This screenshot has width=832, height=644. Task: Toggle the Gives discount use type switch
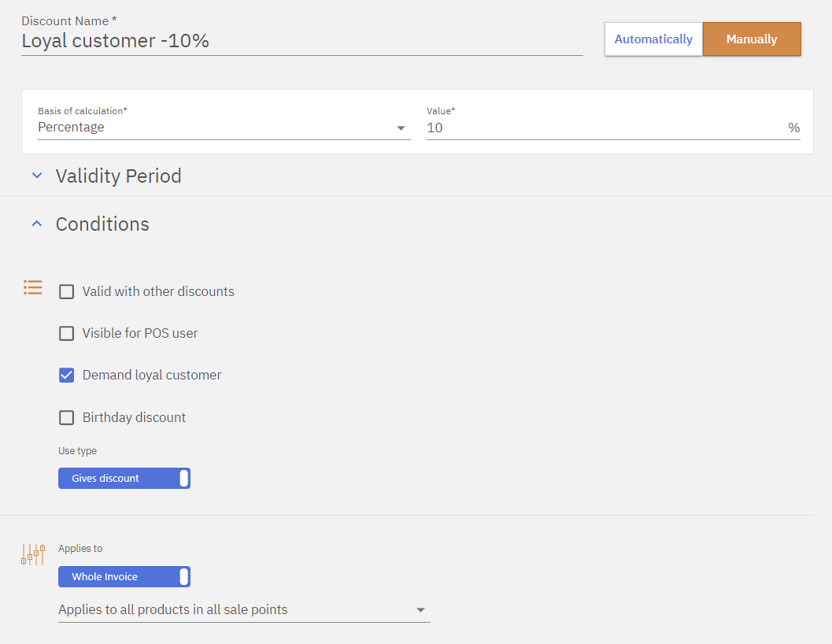pos(124,478)
